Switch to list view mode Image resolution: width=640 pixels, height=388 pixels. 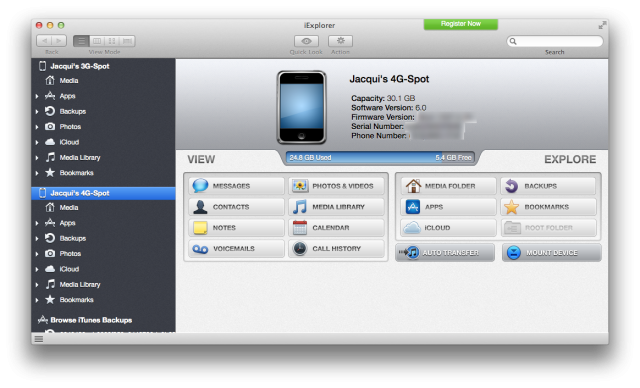[x=81, y=41]
